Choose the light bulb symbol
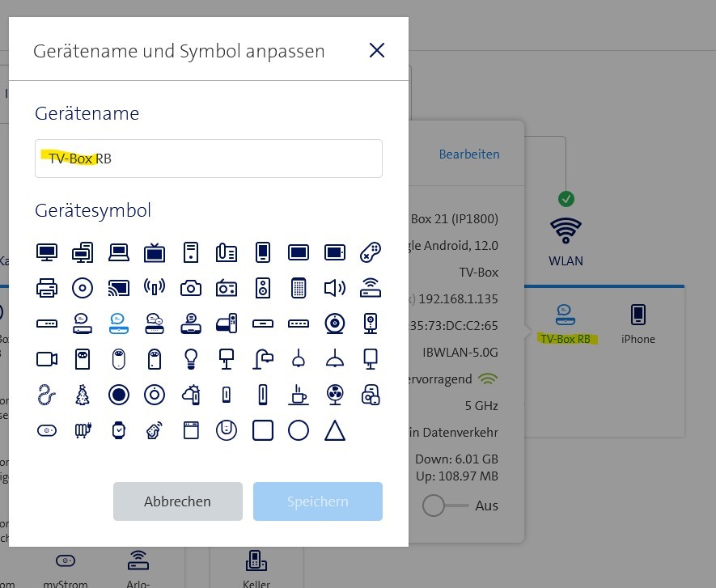 [x=191, y=359]
